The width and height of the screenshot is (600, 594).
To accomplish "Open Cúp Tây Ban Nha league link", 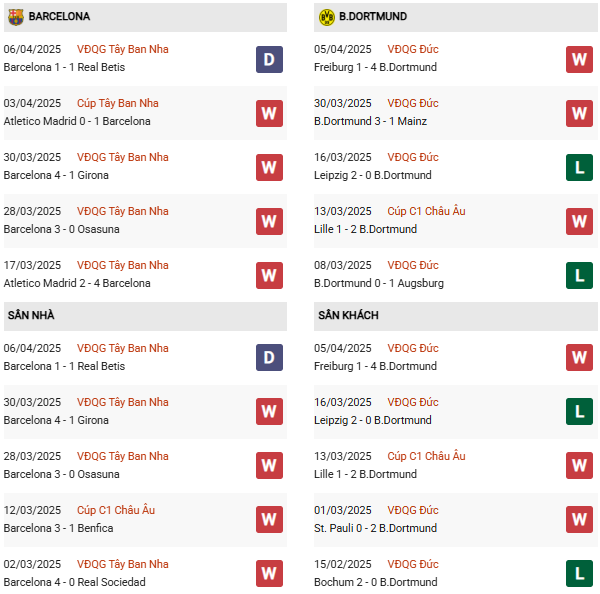I will pos(117,103).
